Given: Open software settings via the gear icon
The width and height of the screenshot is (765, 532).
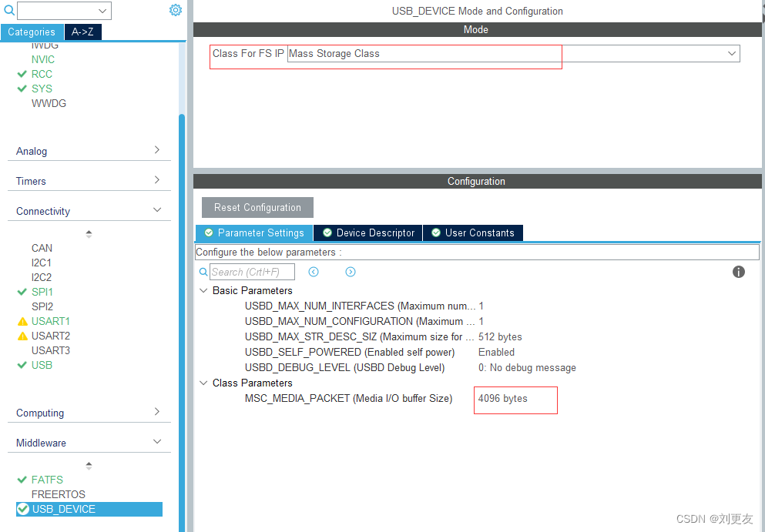Looking at the screenshot, I should pos(176,10).
